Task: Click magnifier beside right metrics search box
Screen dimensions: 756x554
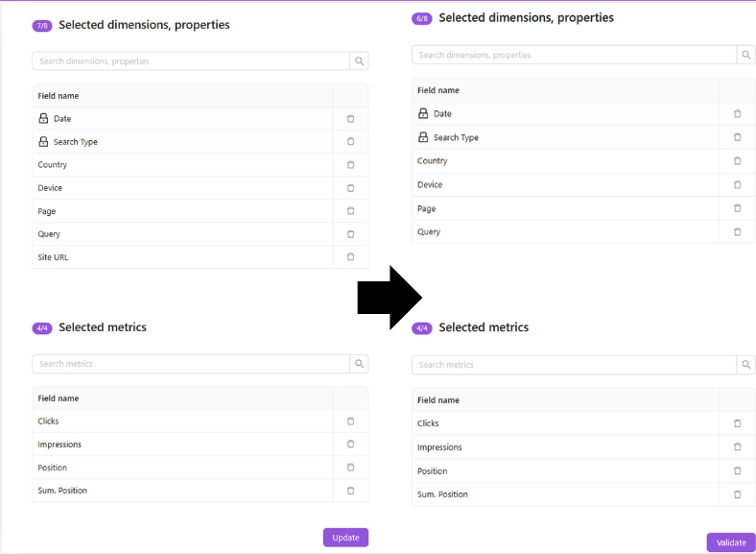Action: [x=745, y=365]
